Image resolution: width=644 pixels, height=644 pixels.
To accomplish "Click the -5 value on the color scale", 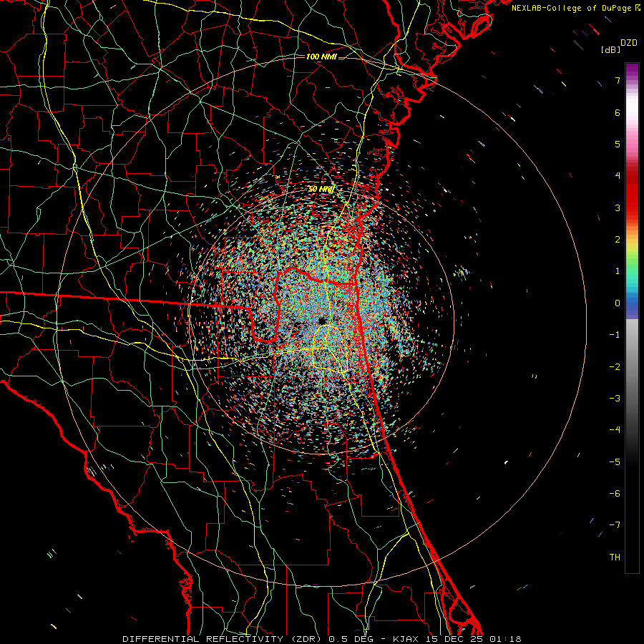I will point(615,462).
